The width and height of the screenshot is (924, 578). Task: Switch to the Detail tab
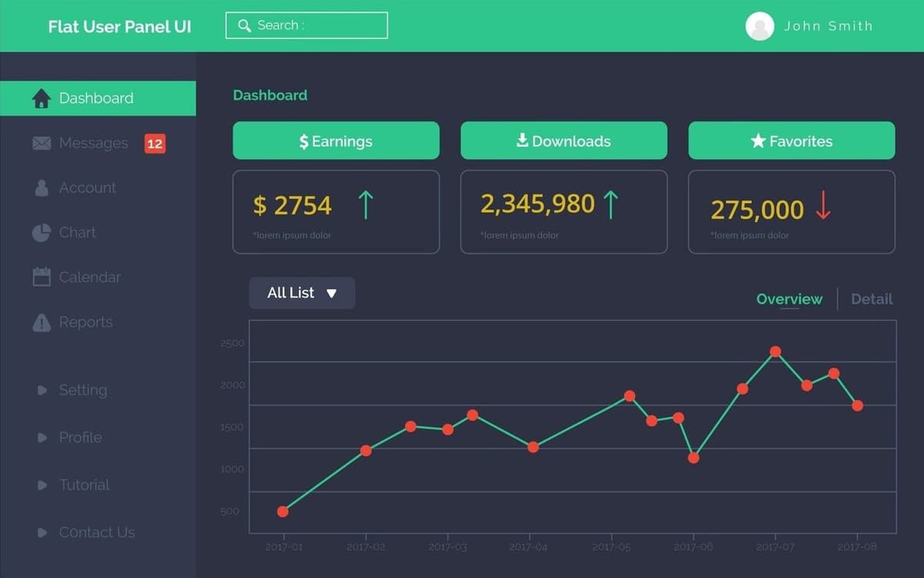(x=872, y=299)
